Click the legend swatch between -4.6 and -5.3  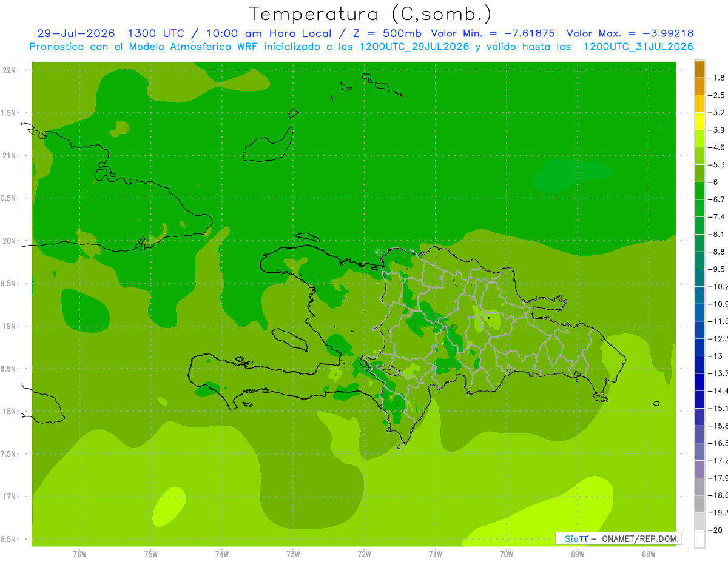click(x=699, y=156)
